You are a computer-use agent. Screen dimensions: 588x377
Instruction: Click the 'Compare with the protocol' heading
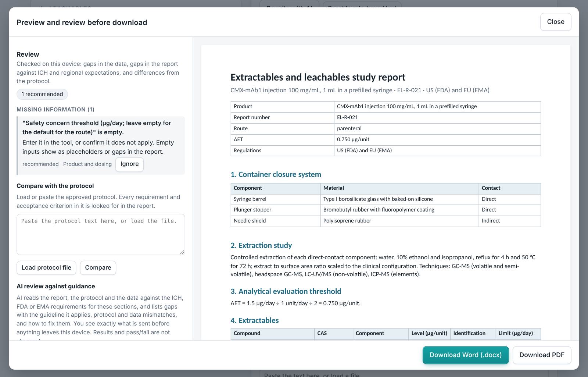(x=55, y=186)
